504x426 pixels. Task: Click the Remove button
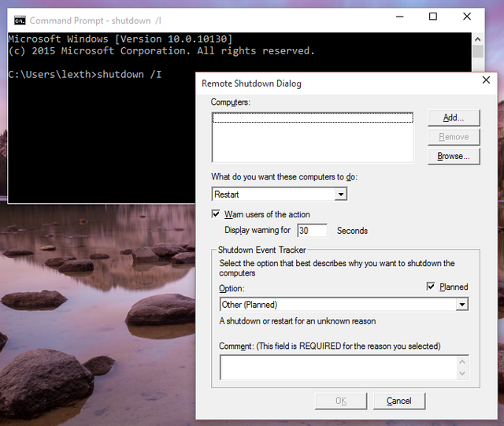coord(454,137)
